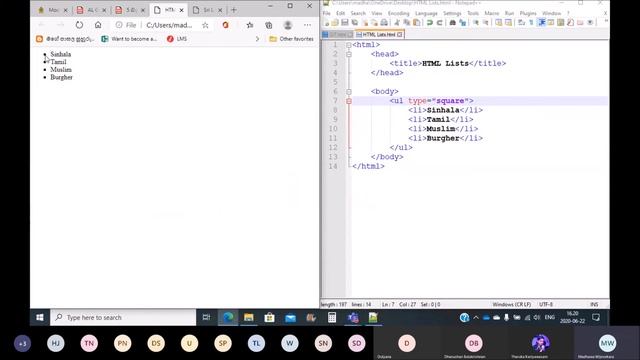Click participant avatar labeled DB
The width and height of the screenshot is (640, 360).
click(x=473, y=343)
